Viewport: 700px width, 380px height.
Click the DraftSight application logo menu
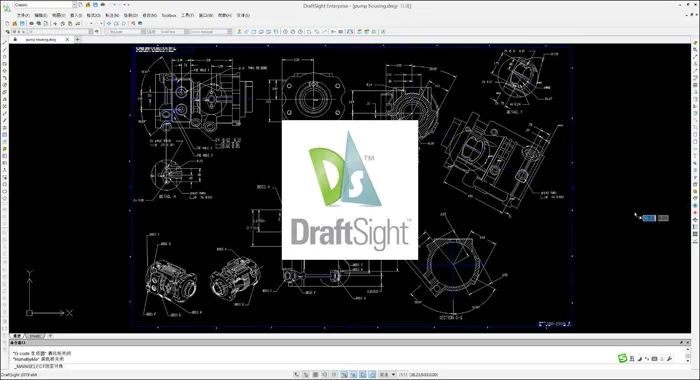coord(6,7)
